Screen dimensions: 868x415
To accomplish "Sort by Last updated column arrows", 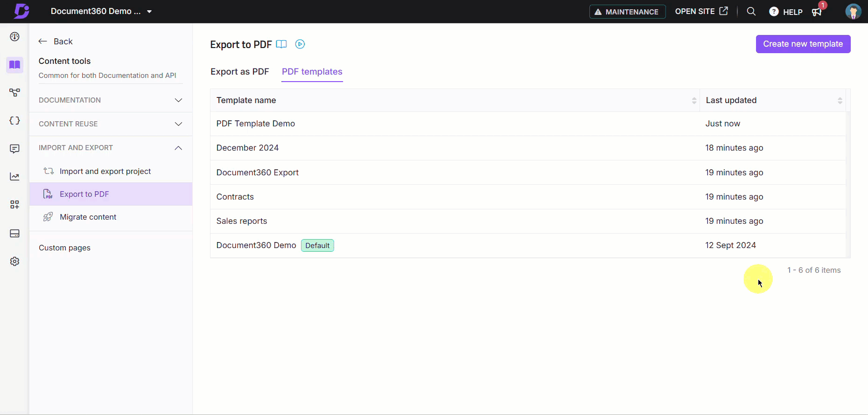I will pyautogui.click(x=840, y=100).
